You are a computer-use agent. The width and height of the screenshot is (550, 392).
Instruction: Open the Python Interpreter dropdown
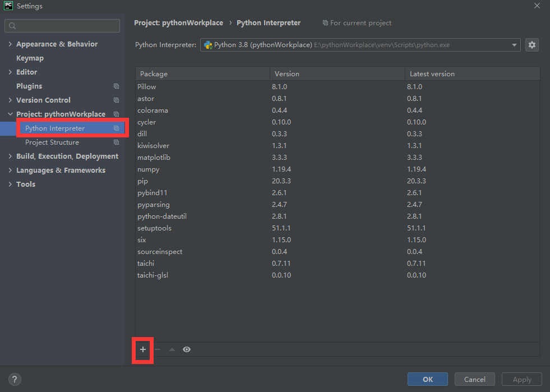click(x=515, y=45)
